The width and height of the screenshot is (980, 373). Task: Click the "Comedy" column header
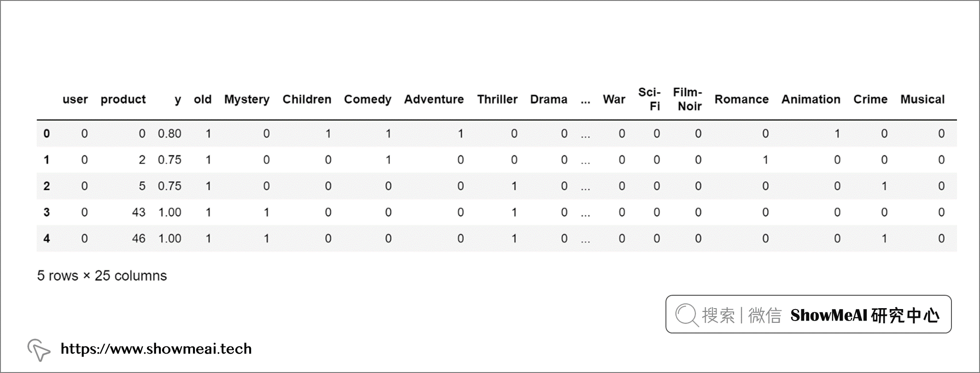tap(367, 99)
